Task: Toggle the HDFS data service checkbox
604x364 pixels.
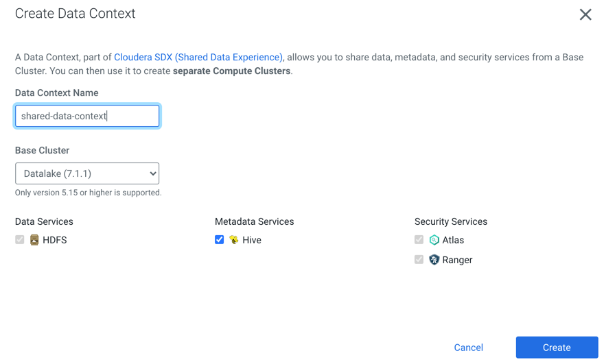Action: pyautogui.click(x=20, y=240)
